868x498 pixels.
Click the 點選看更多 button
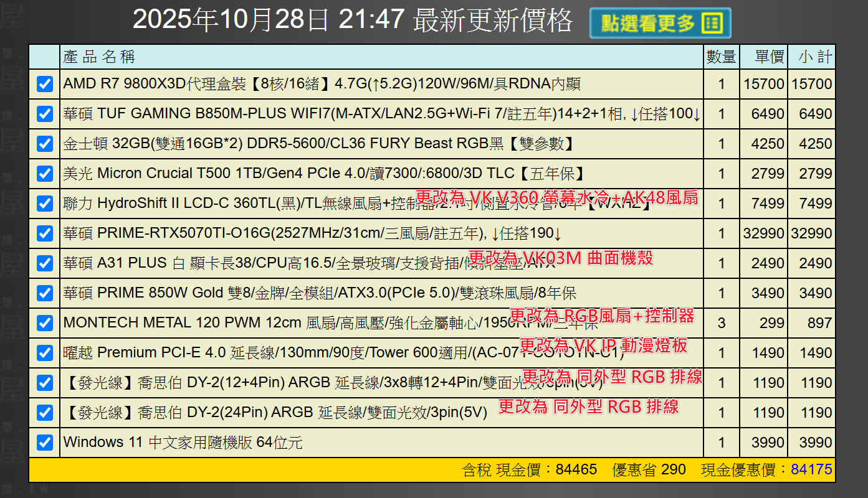pyautogui.click(x=660, y=24)
